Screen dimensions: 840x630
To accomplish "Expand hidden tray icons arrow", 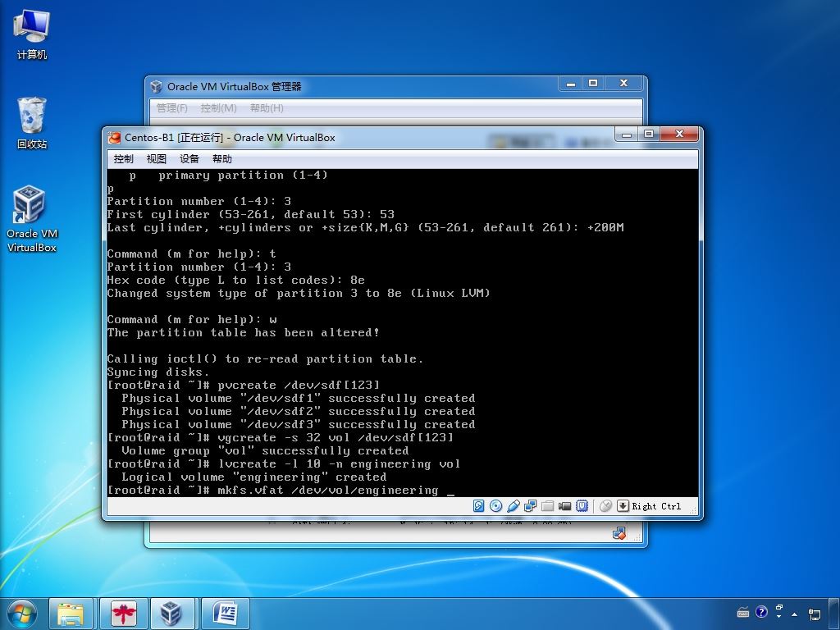I will [794, 614].
